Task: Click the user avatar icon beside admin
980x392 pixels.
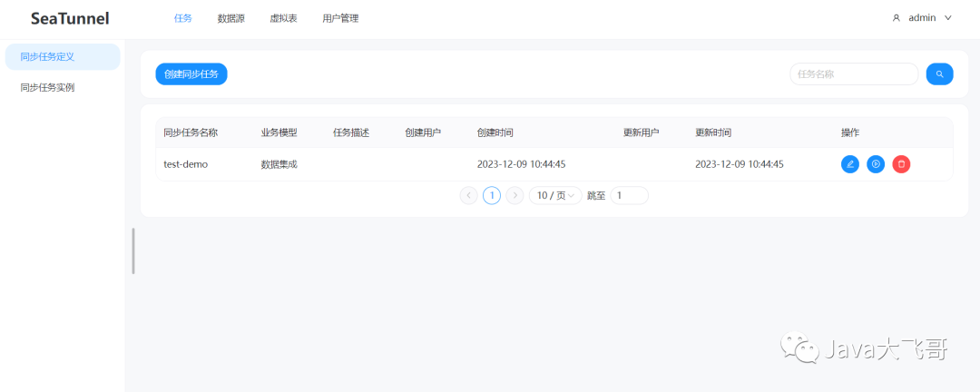Action: (897, 18)
